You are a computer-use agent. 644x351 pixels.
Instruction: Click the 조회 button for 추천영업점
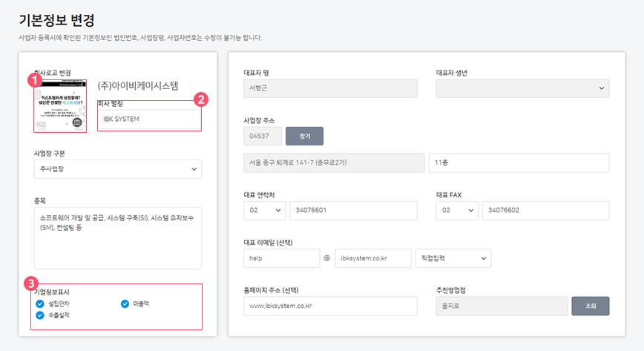point(590,306)
